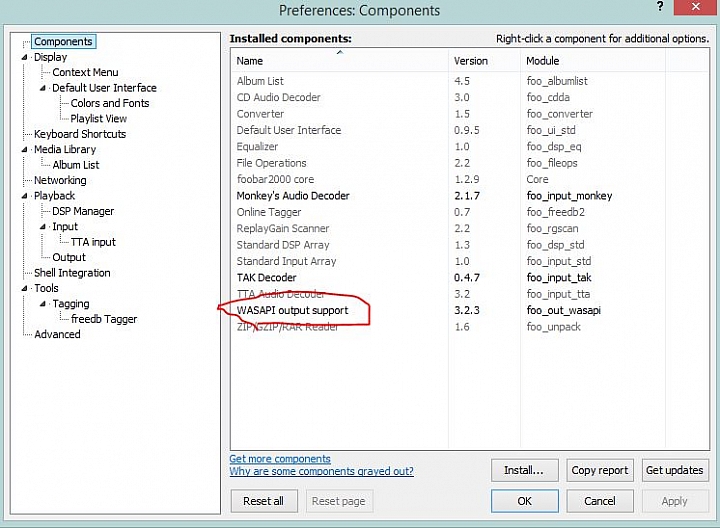Sort components by Module column

(593, 61)
